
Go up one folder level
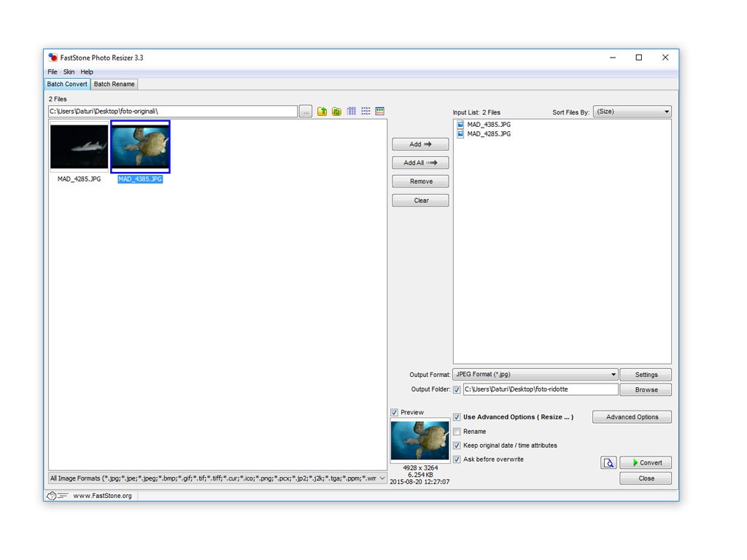[x=322, y=112]
